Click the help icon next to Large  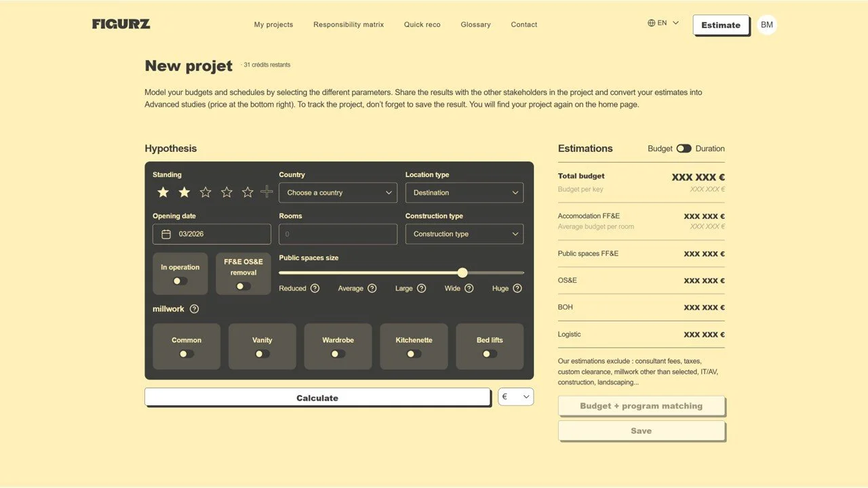(x=422, y=288)
